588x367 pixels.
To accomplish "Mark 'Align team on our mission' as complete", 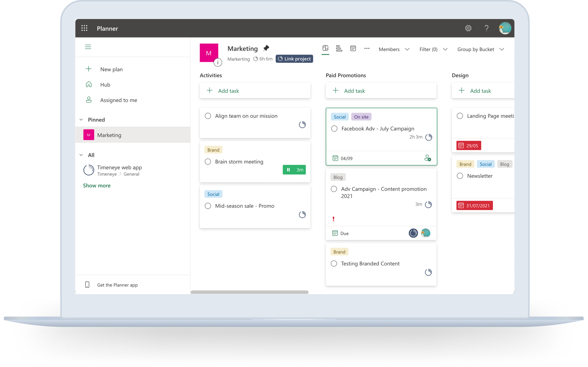I will pyautogui.click(x=208, y=116).
